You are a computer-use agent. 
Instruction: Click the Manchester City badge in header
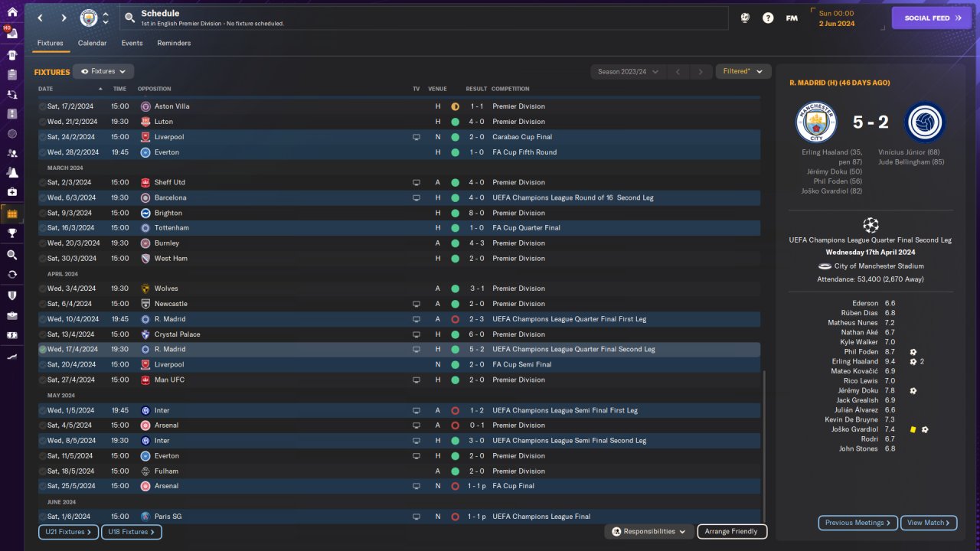pos(89,18)
